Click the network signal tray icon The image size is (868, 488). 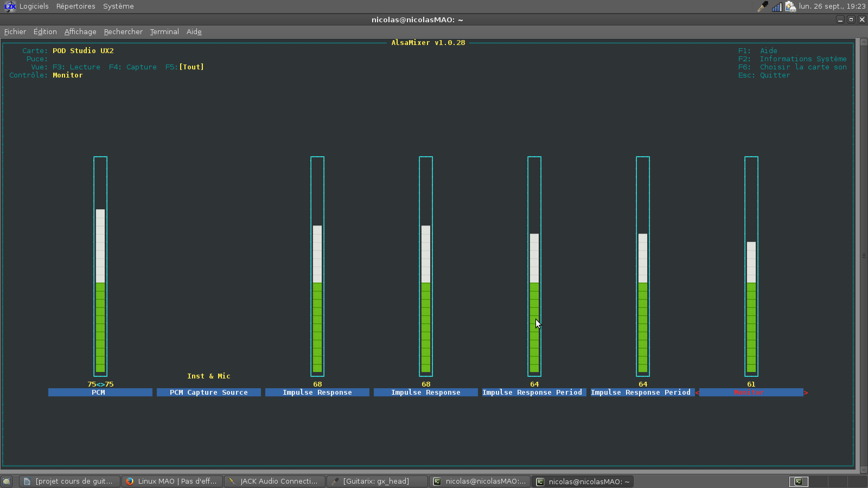777,7
